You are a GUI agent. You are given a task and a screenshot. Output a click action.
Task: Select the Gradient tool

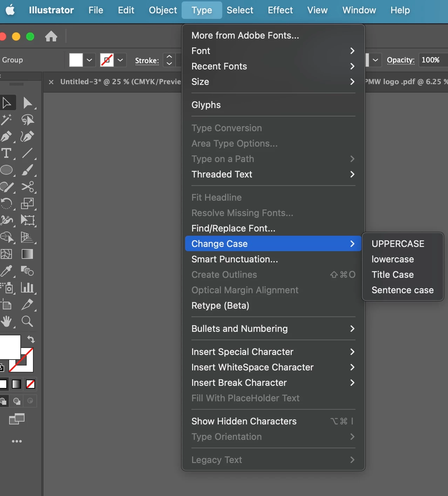click(x=28, y=254)
